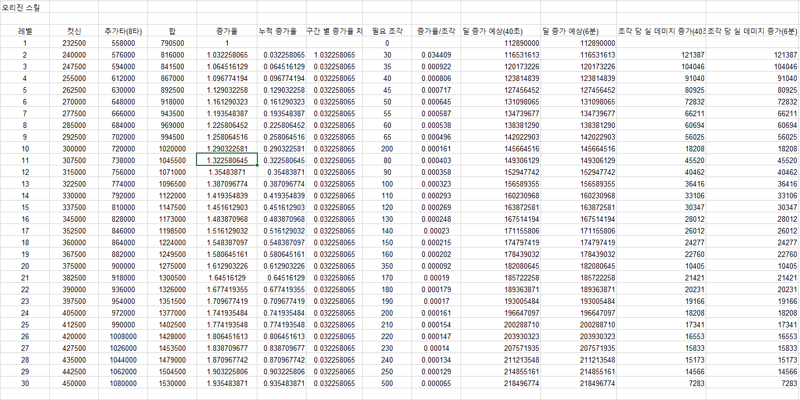
Task: Click the cell showing 0.000092
Action: [436, 266]
